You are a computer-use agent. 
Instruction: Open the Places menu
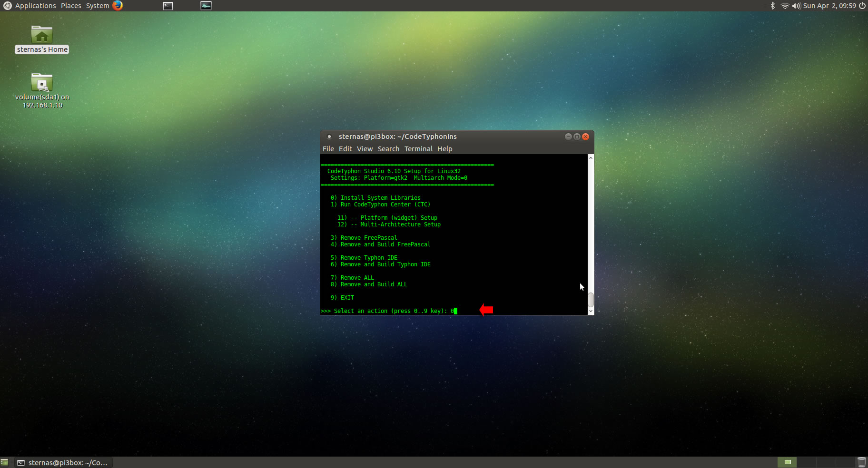(71, 6)
